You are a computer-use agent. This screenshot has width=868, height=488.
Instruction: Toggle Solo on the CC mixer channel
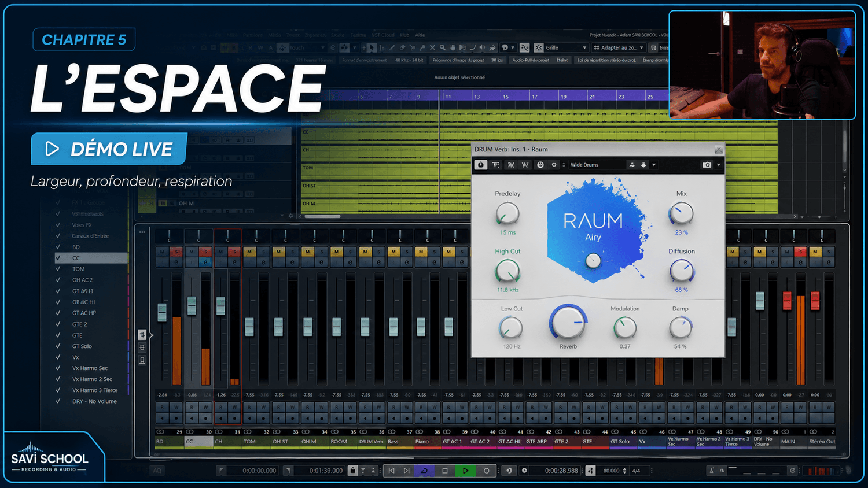[x=205, y=252]
